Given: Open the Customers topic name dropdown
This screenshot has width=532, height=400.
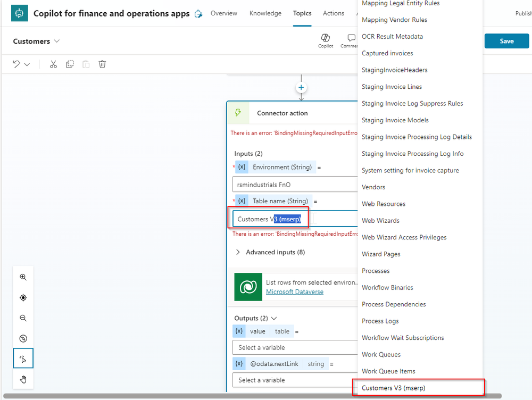Looking at the screenshot, I should click(36, 41).
